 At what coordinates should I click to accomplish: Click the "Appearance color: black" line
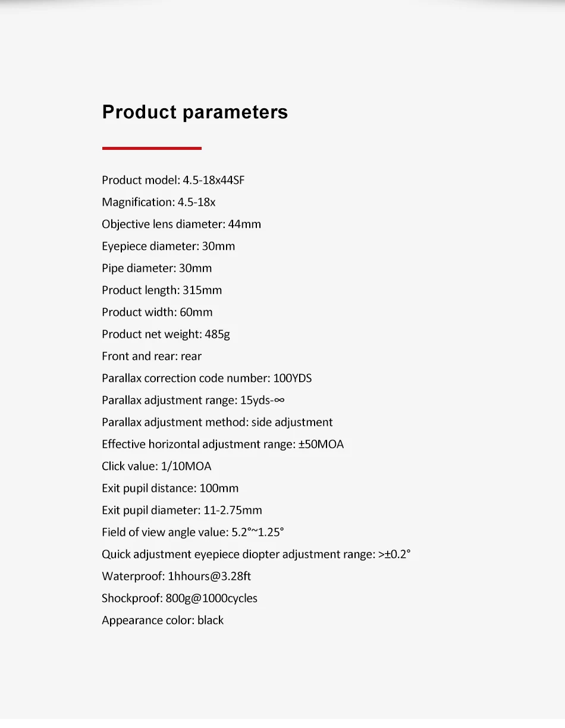click(162, 620)
